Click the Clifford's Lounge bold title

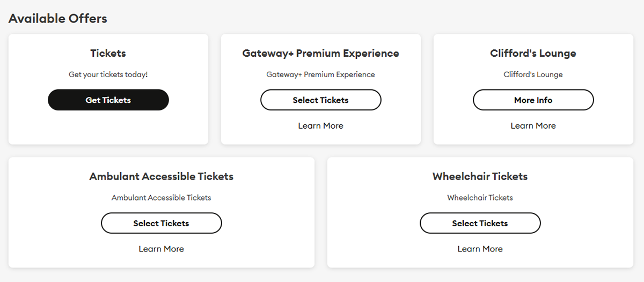(533, 54)
